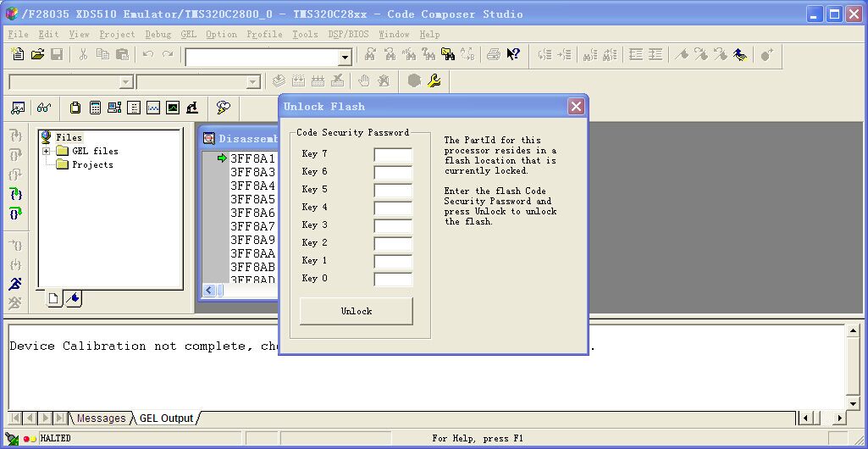This screenshot has height=449, width=868.
Task: Click address 3FF8A6 in Disassembly window
Action: 252,213
